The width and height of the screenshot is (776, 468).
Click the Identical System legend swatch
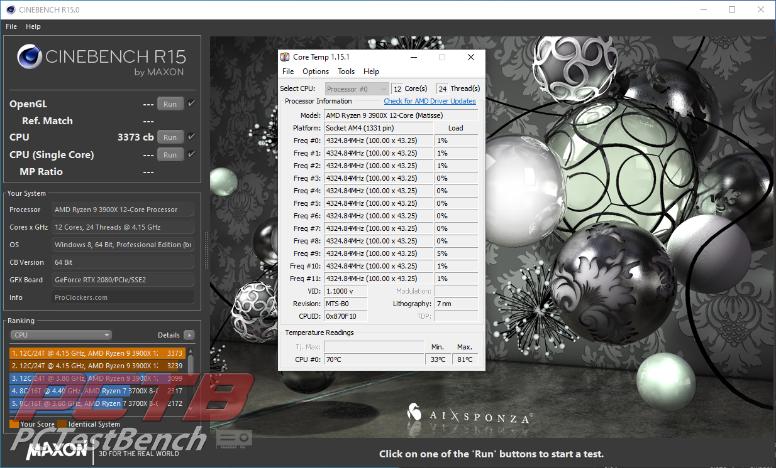pos(62,424)
